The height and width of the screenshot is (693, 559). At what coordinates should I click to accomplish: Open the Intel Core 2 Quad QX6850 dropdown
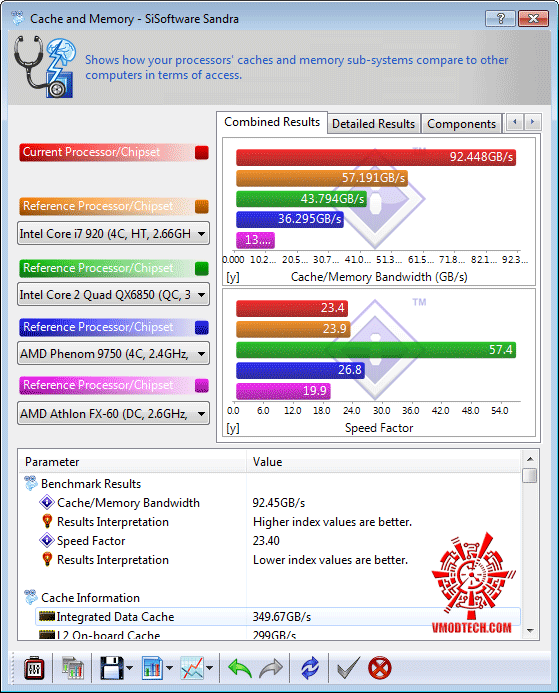point(113,294)
